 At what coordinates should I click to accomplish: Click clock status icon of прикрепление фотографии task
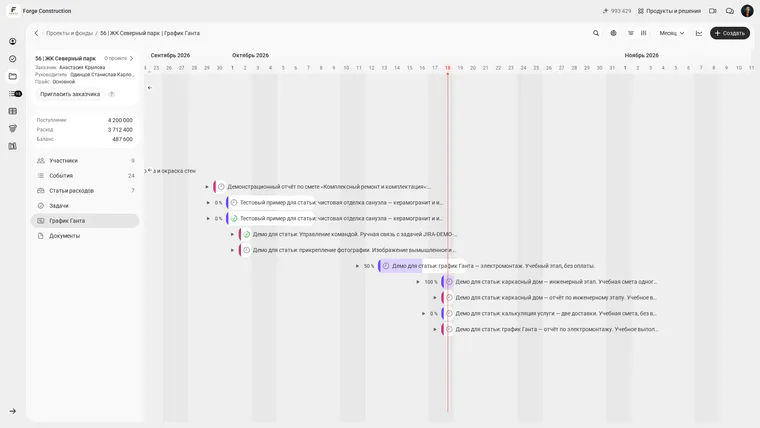click(246, 250)
